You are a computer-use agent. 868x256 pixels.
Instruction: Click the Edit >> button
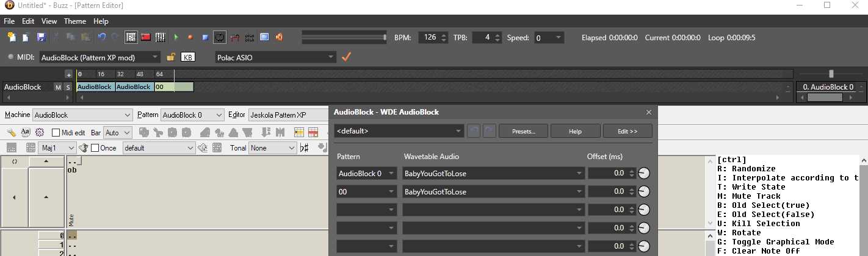click(x=627, y=131)
